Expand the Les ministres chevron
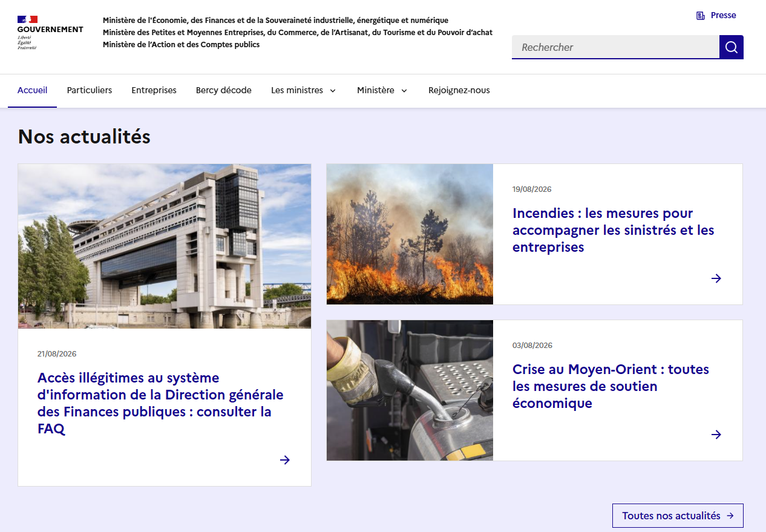Viewport: 766px width, 532px height. (x=333, y=91)
